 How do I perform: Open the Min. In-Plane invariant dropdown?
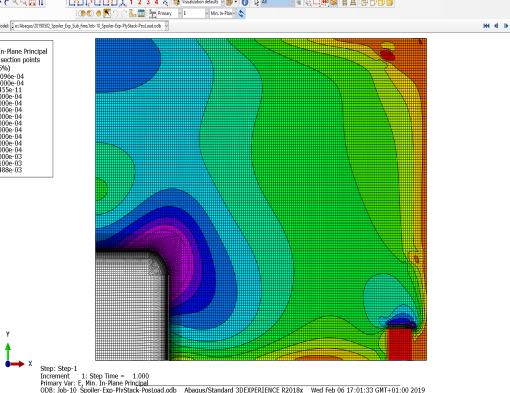(x=223, y=13)
